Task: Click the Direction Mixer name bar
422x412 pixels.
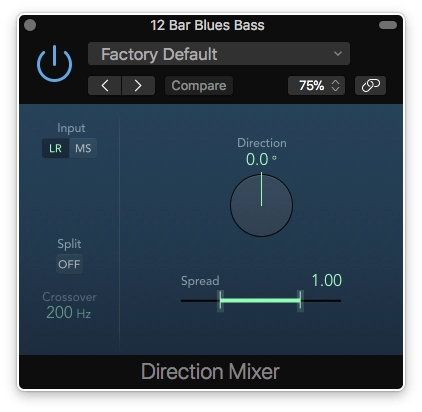Action: click(210, 371)
